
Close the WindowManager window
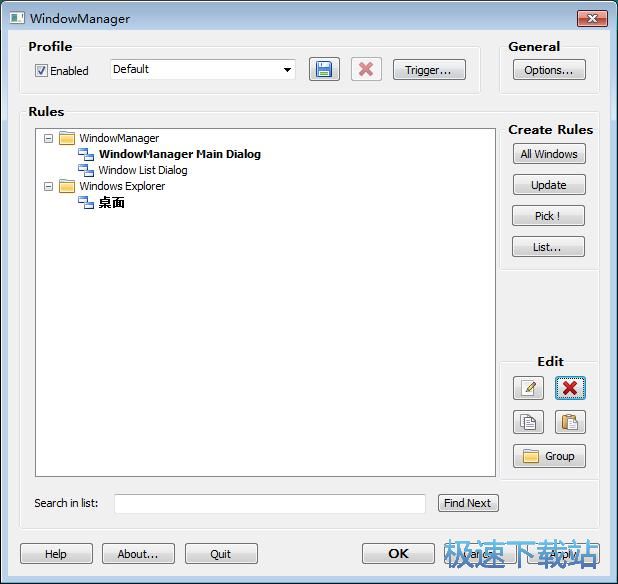pos(592,19)
